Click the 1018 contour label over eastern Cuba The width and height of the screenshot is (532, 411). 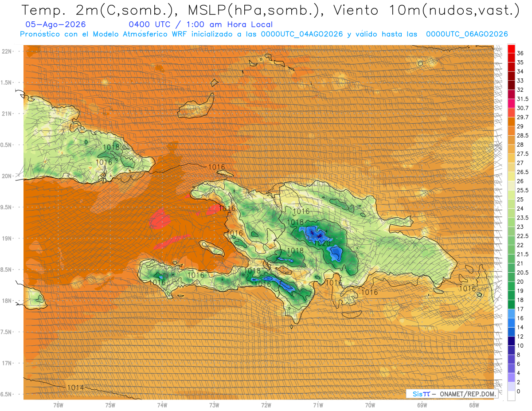tap(111, 147)
